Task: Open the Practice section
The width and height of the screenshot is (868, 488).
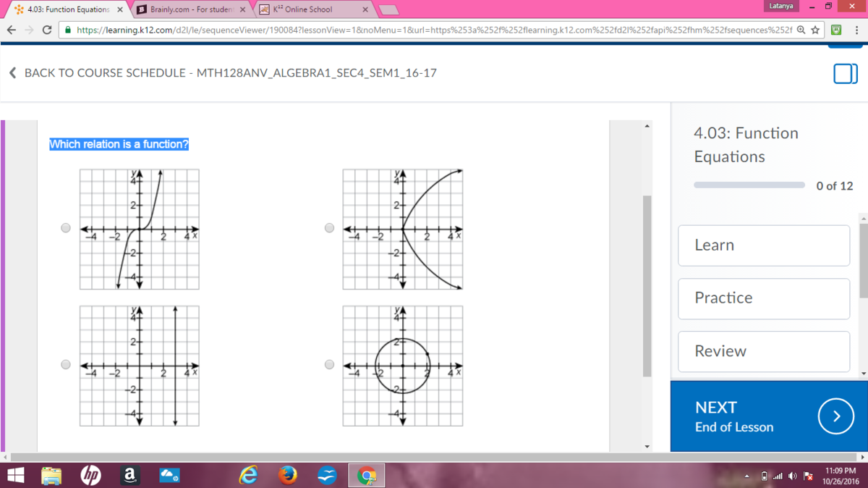Action: click(764, 298)
